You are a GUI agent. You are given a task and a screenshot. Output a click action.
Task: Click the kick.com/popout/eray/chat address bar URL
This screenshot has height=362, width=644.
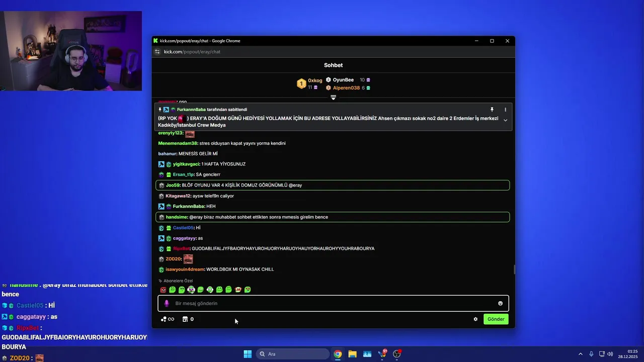[192, 52]
